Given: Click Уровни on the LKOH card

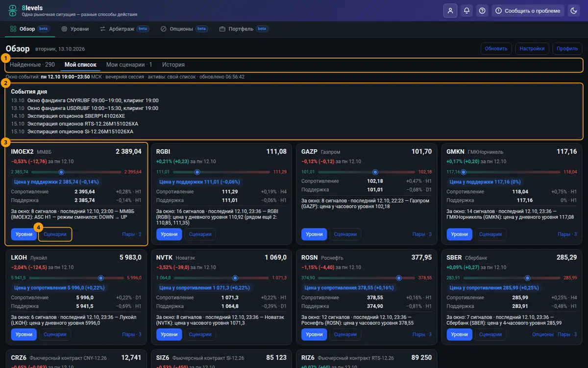Looking at the screenshot, I should 24,335.
